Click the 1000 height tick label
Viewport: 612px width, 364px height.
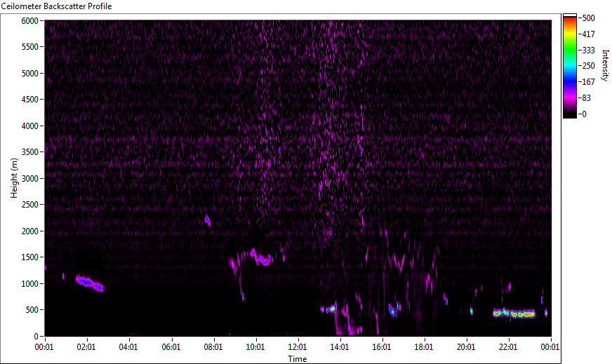click(30, 283)
